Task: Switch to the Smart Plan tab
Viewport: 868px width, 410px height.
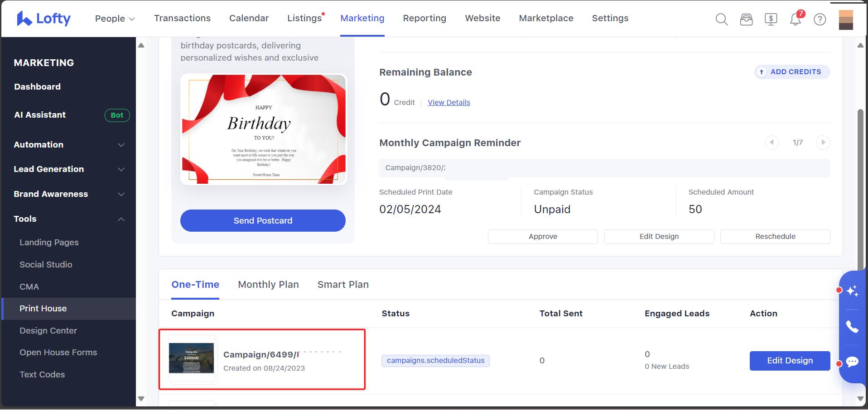Action: coord(343,285)
